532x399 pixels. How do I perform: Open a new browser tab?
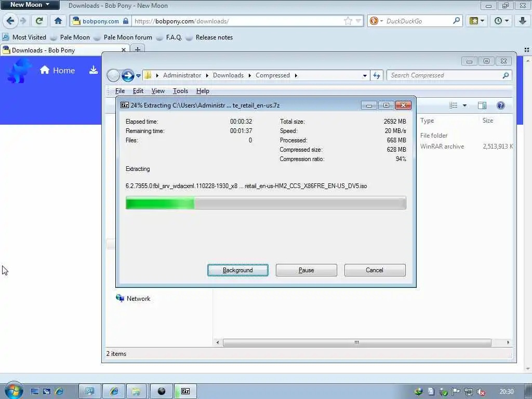137,50
